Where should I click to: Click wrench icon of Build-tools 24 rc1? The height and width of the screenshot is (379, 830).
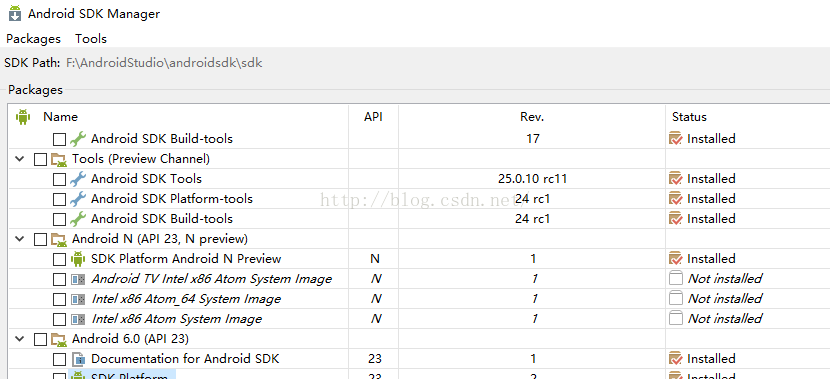78,219
